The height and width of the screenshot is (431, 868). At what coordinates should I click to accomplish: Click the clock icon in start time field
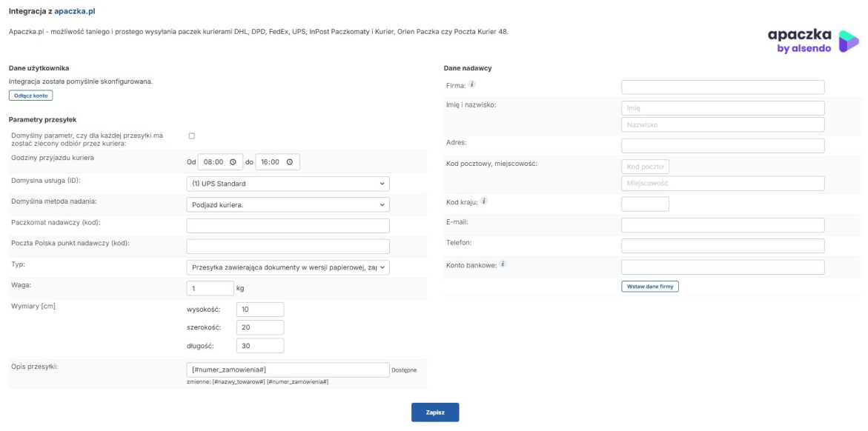232,162
